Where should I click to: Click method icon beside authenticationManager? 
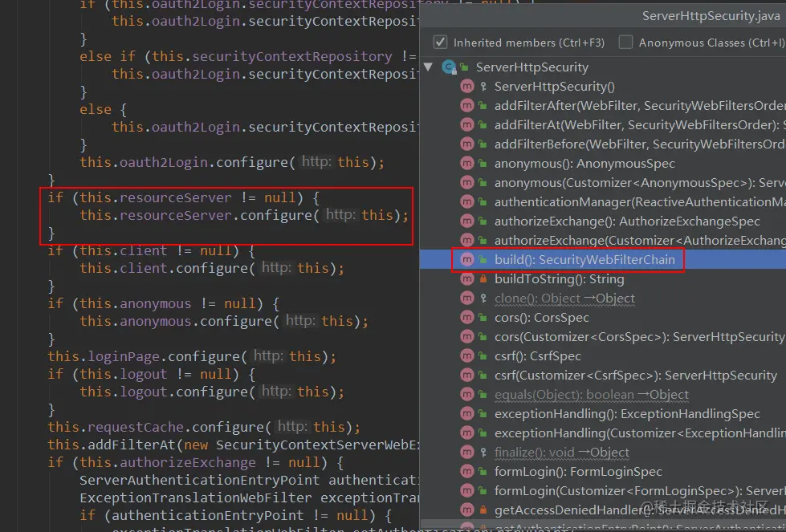[x=467, y=202]
